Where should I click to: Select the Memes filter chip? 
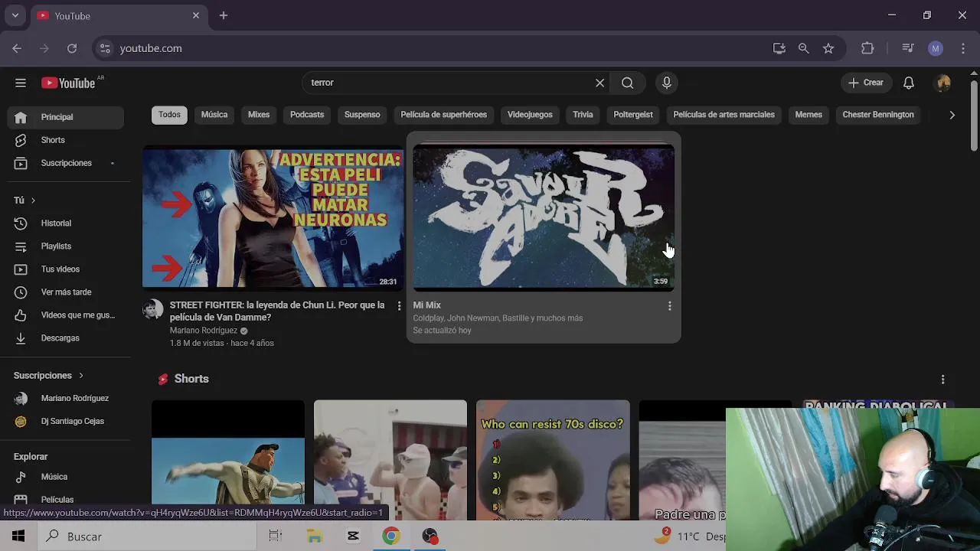tap(808, 115)
